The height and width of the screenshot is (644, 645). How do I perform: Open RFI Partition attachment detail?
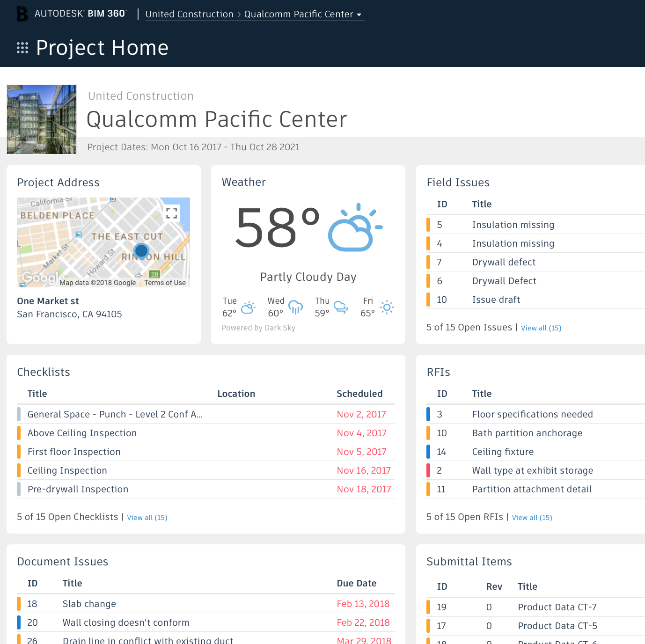pyautogui.click(x=535, y=489)
